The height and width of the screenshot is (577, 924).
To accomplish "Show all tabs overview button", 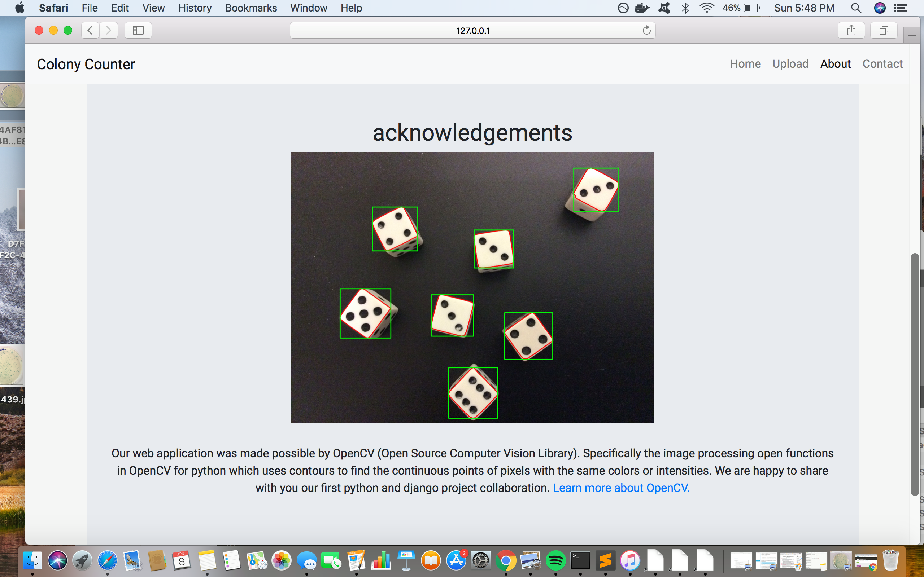I will pyautogui.click(x=884, y=30).
